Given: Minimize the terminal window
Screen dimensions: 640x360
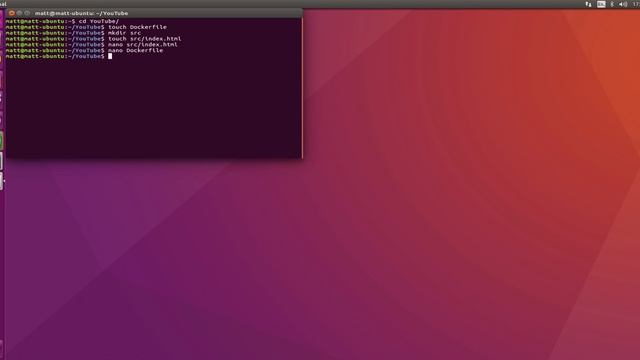Looking at the screenshot, I should [19, 13].
